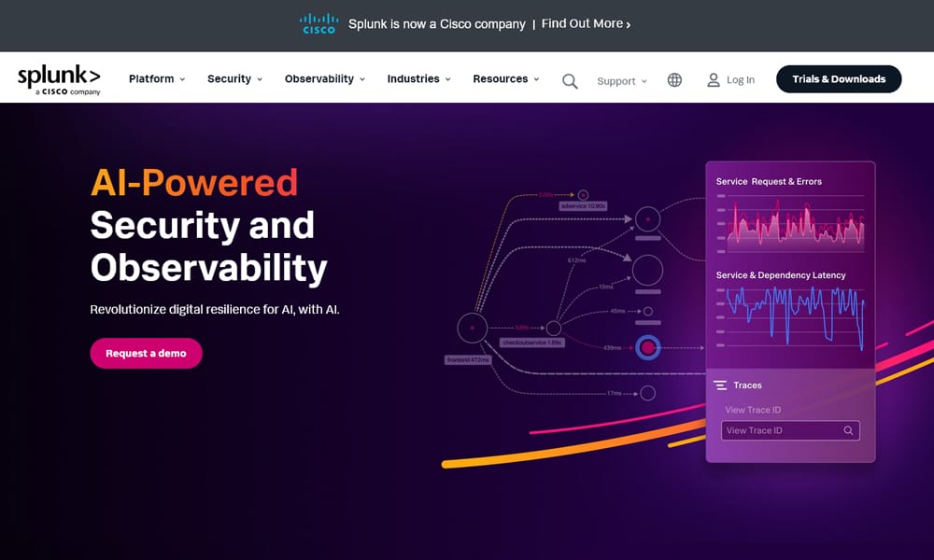Viewport: 934px width, 560px height.
Task: Open the search magnifier in the navigation bar
Action: (x=570, y=81)
